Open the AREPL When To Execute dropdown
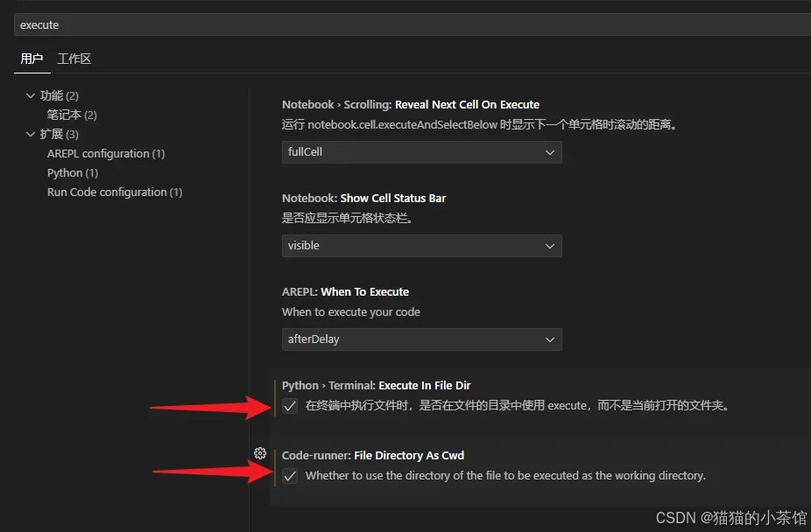Screen dimensions: 811x532 tap(421, 339)
